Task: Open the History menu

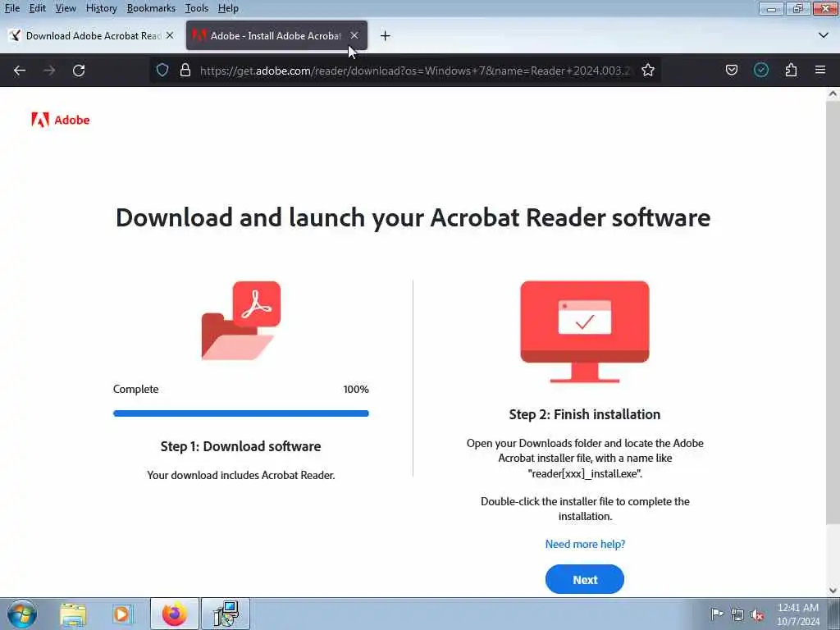Action: 101,8
